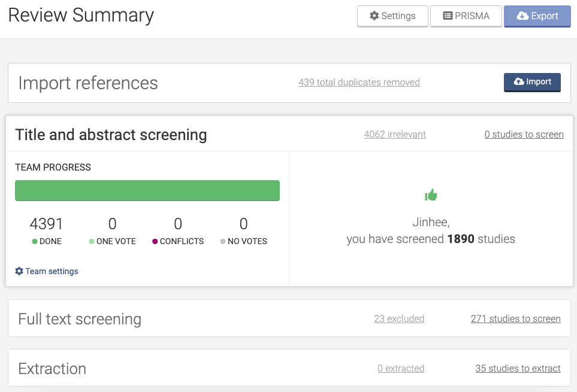Open the 0 extracted link
The height and width of the screenshot is (392, 577).
pos(400,369)
